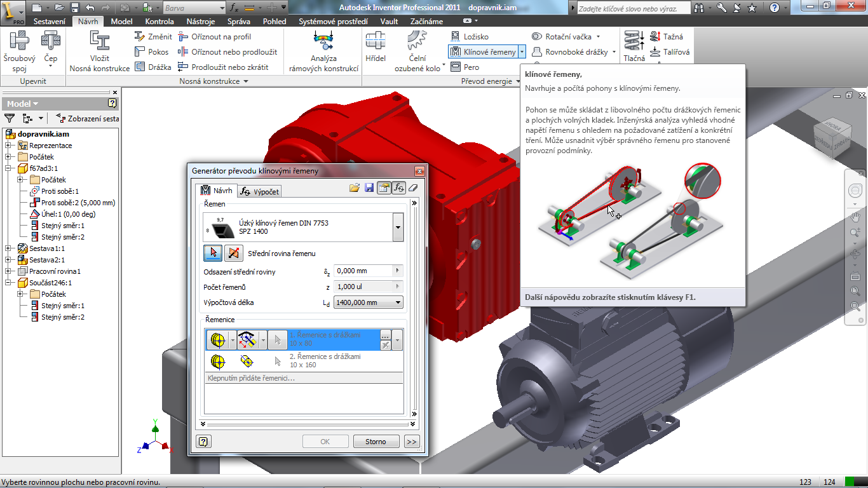
Task: Click the dialog help question-mark button
Action: pyautogui.click(x=204, y=442)
